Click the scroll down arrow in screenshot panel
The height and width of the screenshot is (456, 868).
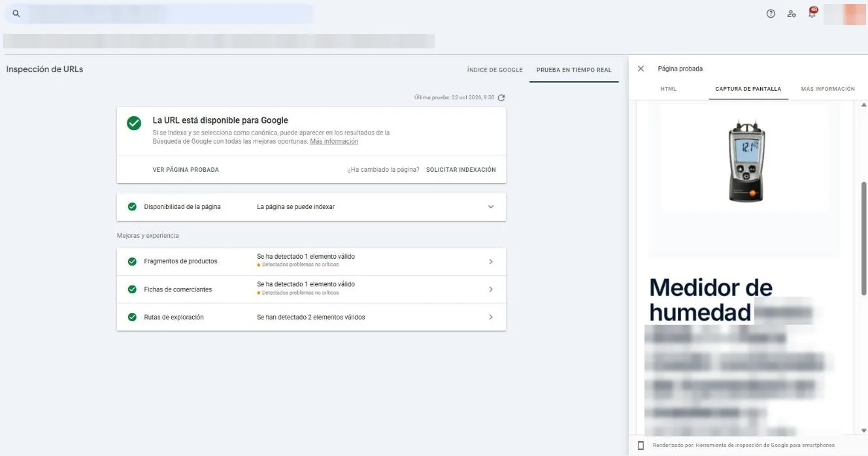863,431
